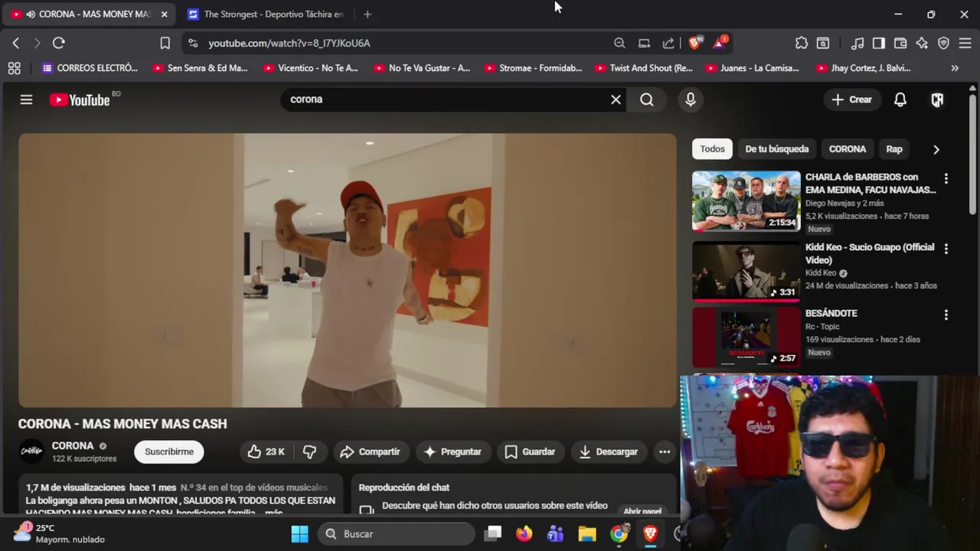Image resolution: width=980 pixels, height=551 pixels.
Task: Go back in the browser
Action: (x=16, y=43)
